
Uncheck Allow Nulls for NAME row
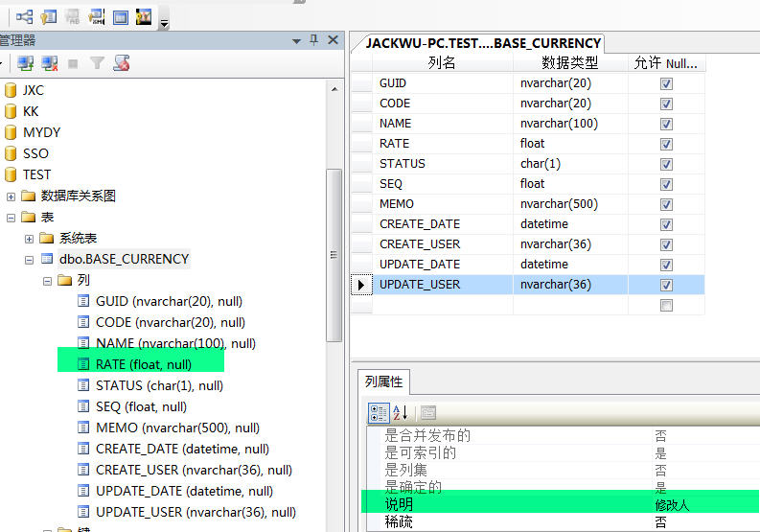(x=666, y=125)
